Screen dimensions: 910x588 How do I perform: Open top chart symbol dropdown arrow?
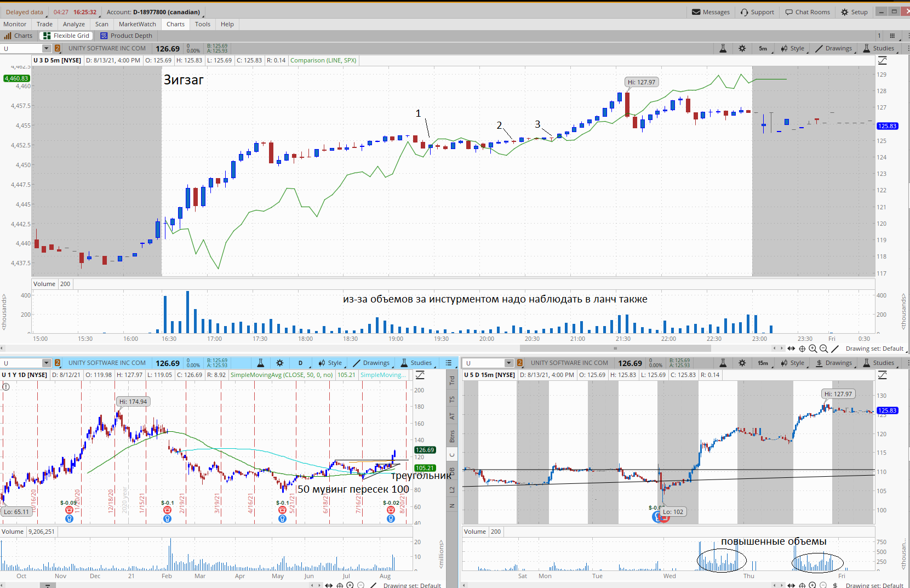pyautogui.click(x=47, y=48)
